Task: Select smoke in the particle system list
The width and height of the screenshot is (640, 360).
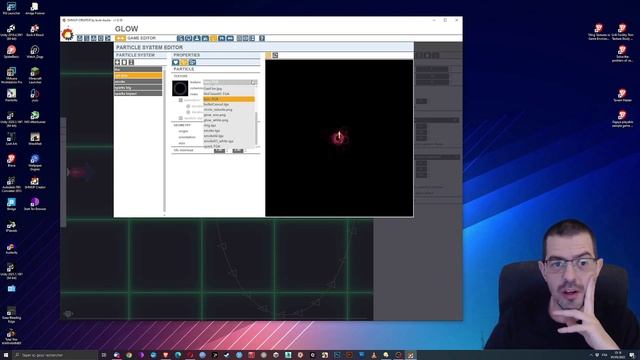Action: (138, 82)
